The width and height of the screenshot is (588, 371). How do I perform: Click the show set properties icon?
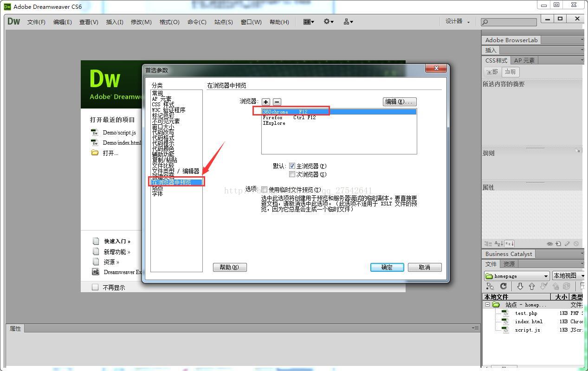[509, 243]
